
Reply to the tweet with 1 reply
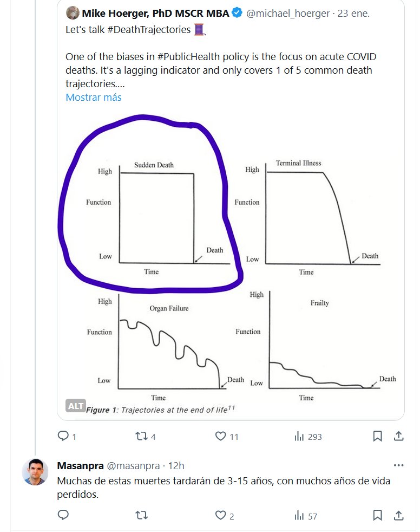point(63,436)
